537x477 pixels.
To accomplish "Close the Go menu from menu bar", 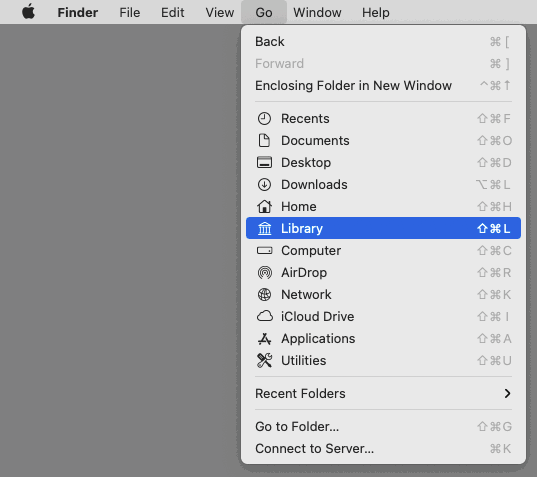I will tap(264, 12).
